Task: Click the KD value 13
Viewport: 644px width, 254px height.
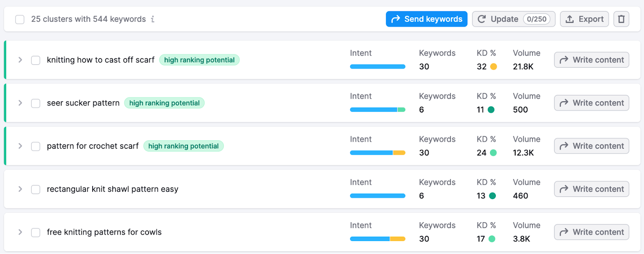Action: [x=481, y=196]
